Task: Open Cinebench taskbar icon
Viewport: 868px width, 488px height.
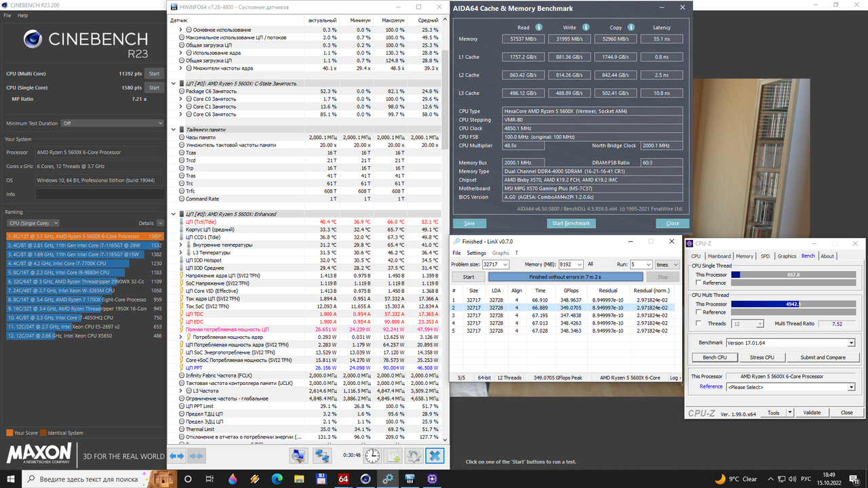Action: pyautogui.click(x=366, y=479)
